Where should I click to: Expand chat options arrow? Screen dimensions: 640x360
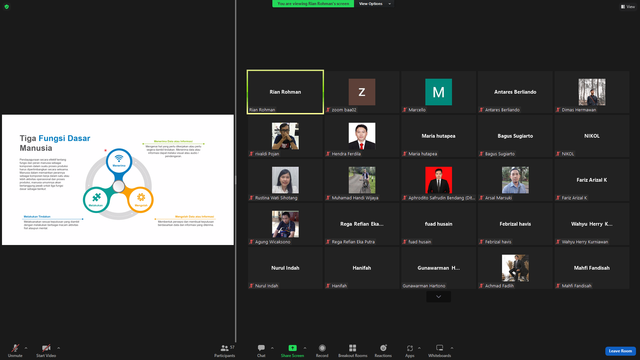coord(272,348)
